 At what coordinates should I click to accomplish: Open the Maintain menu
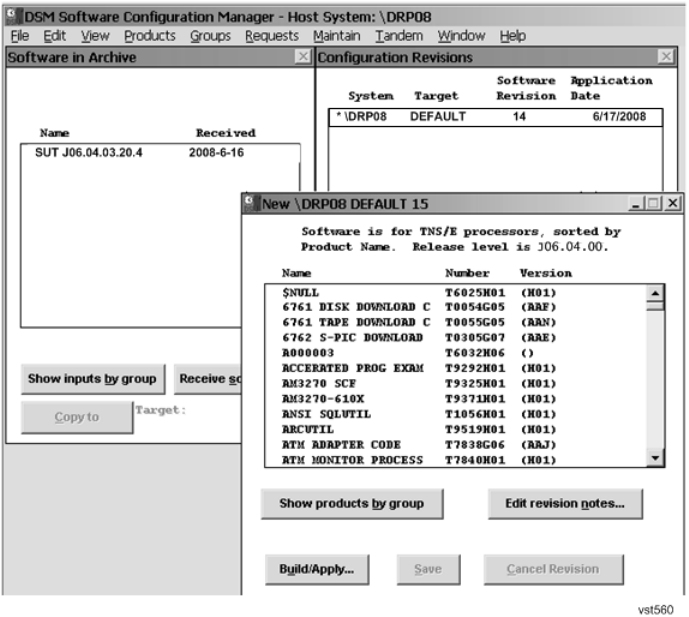pyautogui.click(x=337, y=36)
